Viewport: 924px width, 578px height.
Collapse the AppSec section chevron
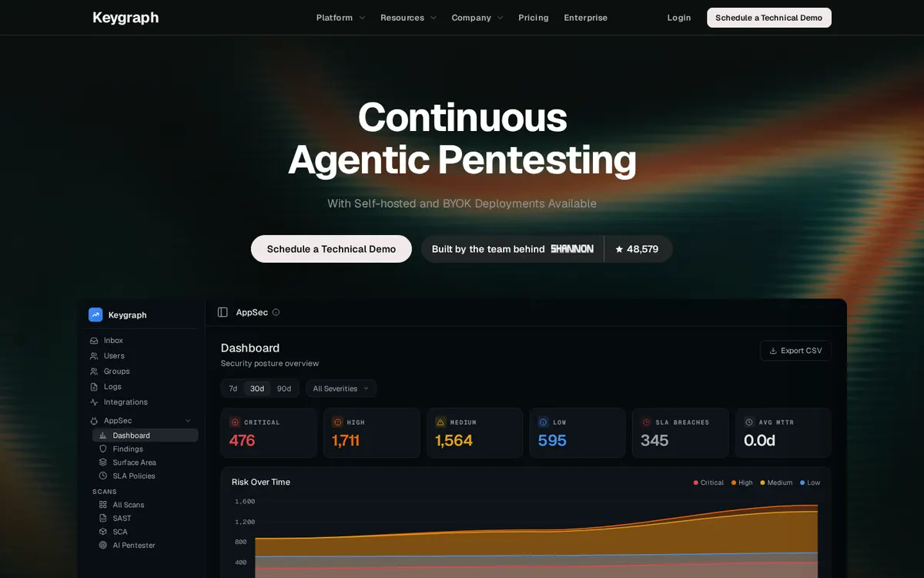tap(188, 421)
